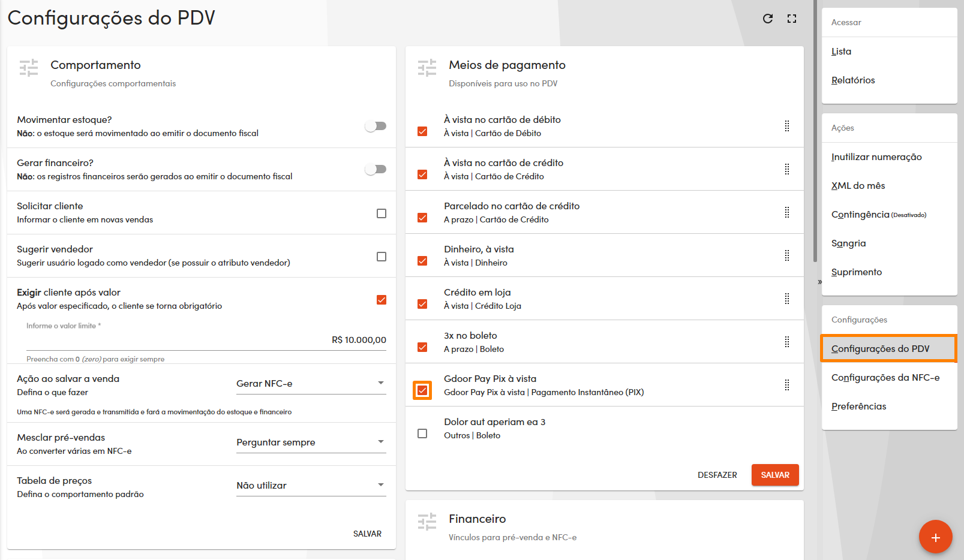Click the Dolor aut aperiam ea 3 title
964x560 pixels.
point(494,422)
